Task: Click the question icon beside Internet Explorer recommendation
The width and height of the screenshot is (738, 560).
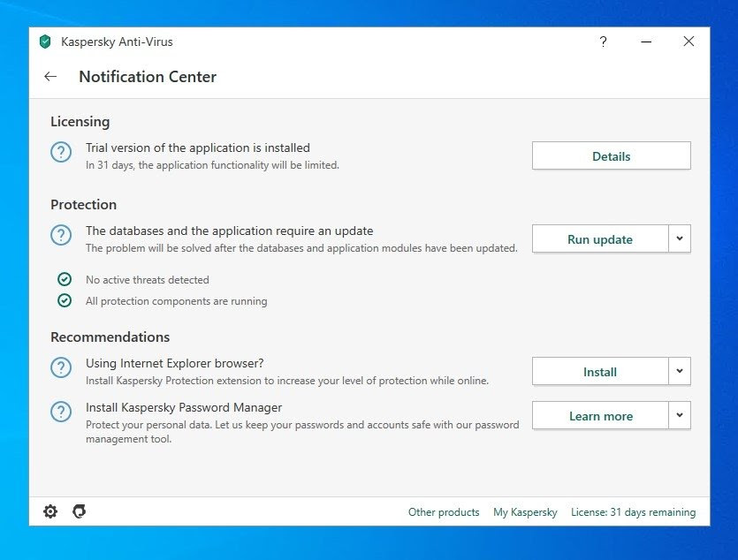Action: tap(61, 367)
